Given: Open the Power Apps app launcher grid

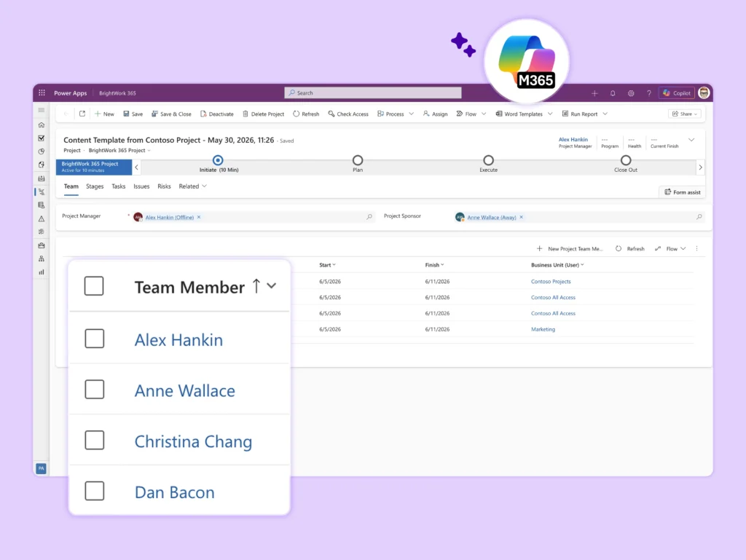Looking at the screenshot, I should pos(42,92).
